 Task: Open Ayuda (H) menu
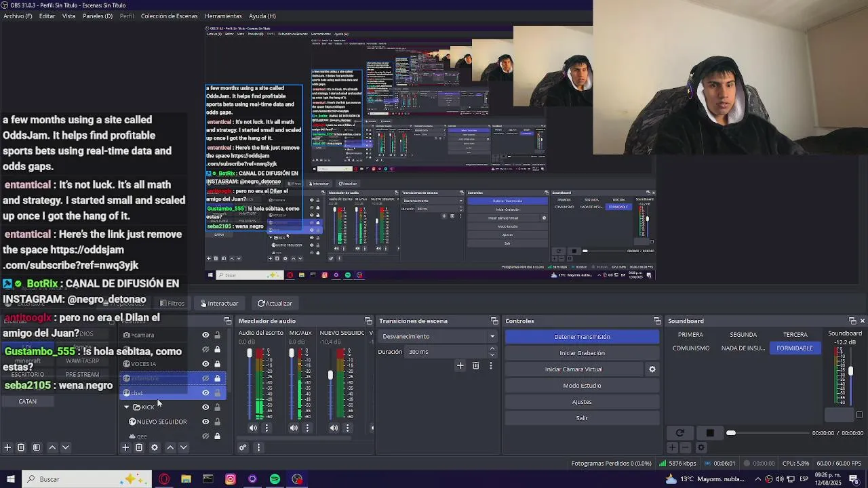coord(262,16)
